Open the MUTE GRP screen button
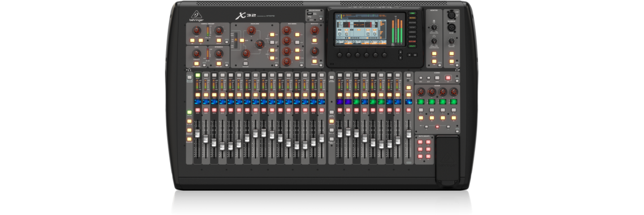This screenshot has width=644, height=215. [x=412, y=41]
